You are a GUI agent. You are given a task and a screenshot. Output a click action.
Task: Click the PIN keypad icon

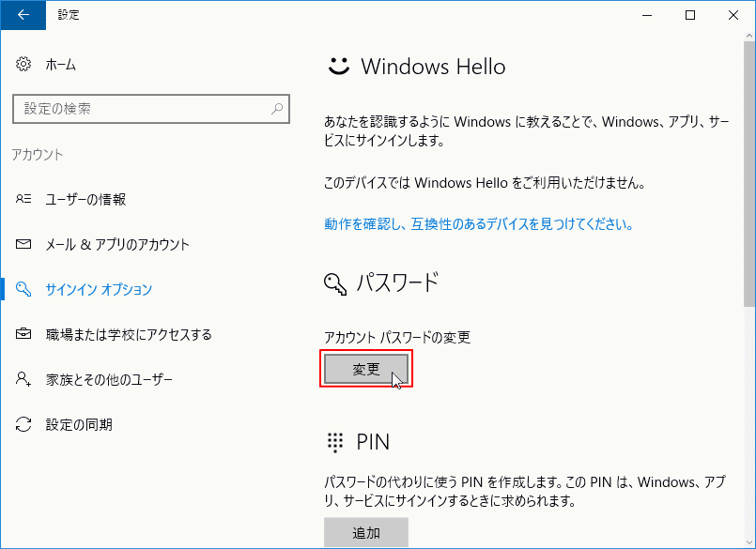click(x=335, y=442)
